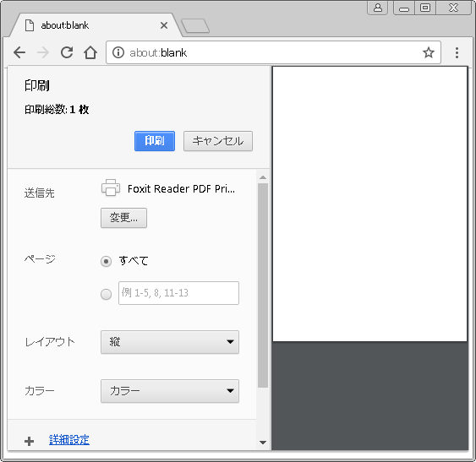This screenshot has width=476, height=462.
Task: Click the 変更... destination button
Action: coord(123,218)
